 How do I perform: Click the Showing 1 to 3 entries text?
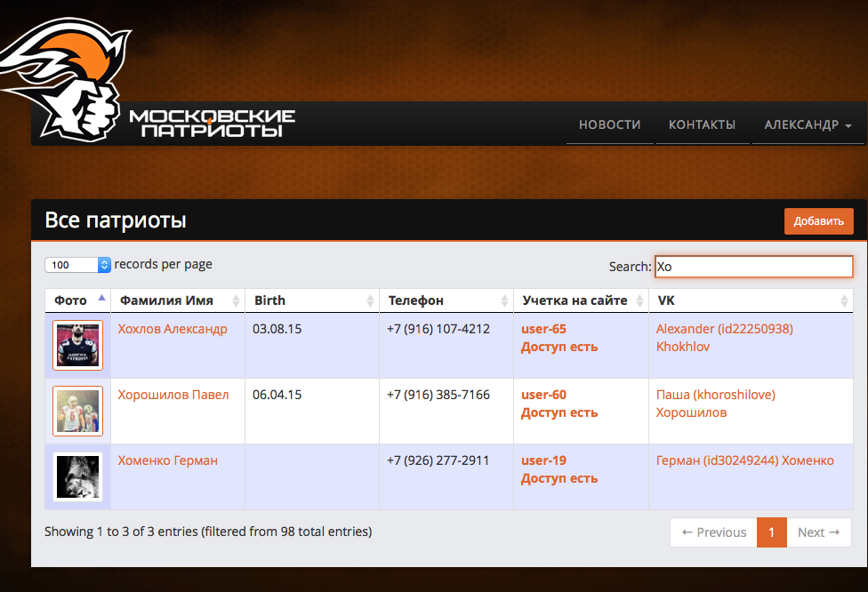point(208,532)
